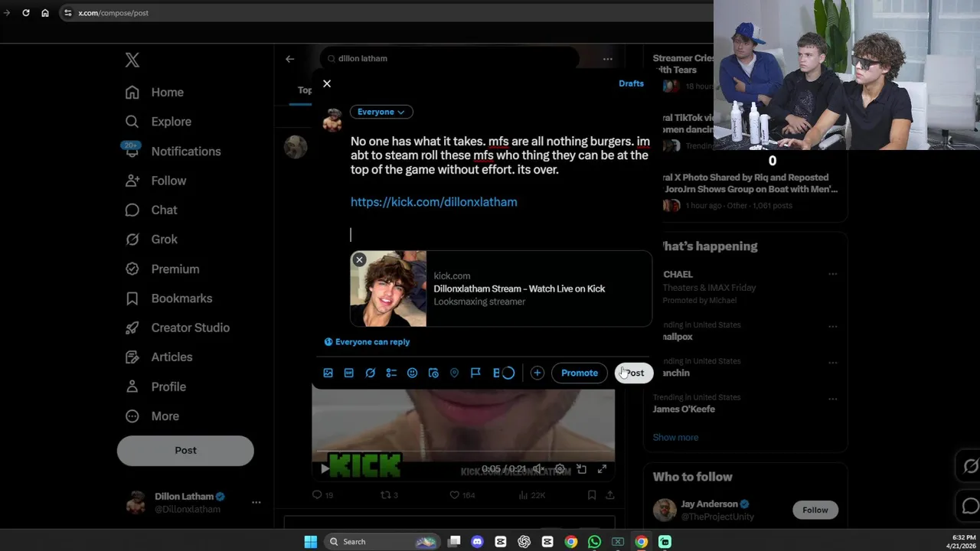Click the Grok enhance icon in composer

point(371,373)
